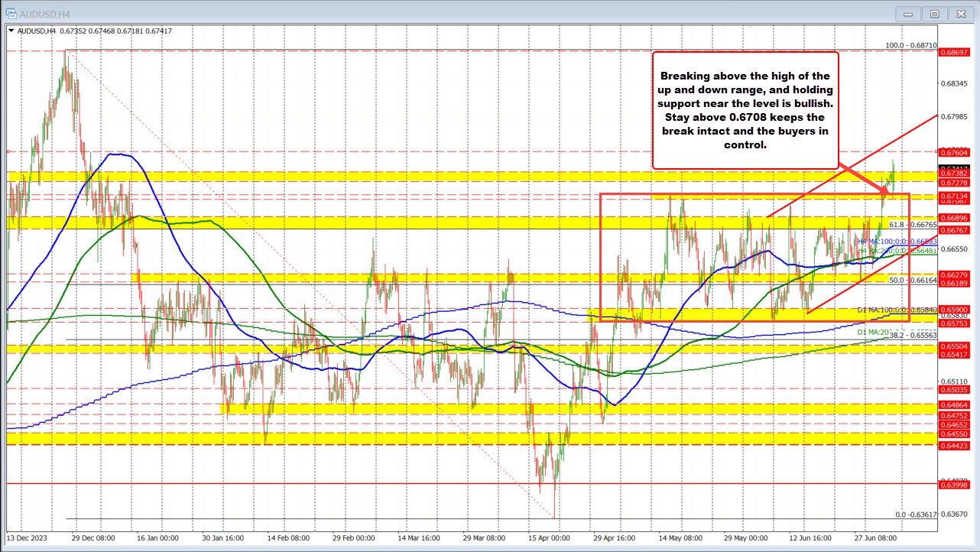Select the 0.67604 price level label
This screenshot has height=552, width=980.
tap(956, 153)
